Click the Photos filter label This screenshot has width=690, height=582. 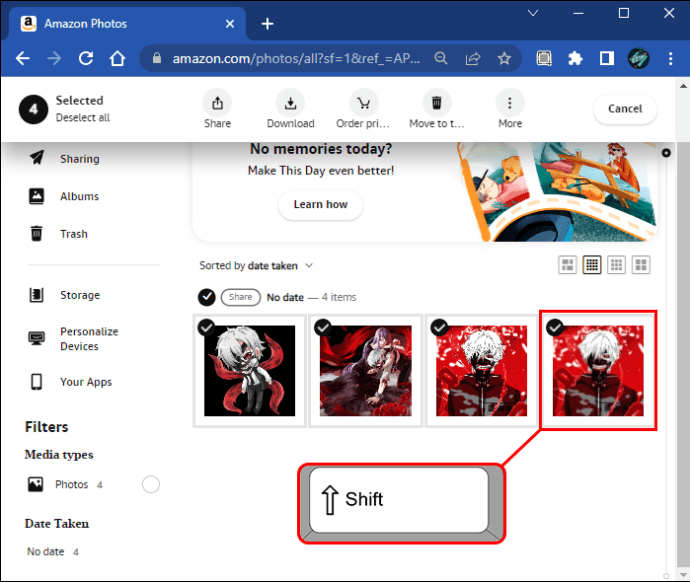coord(71,484)
